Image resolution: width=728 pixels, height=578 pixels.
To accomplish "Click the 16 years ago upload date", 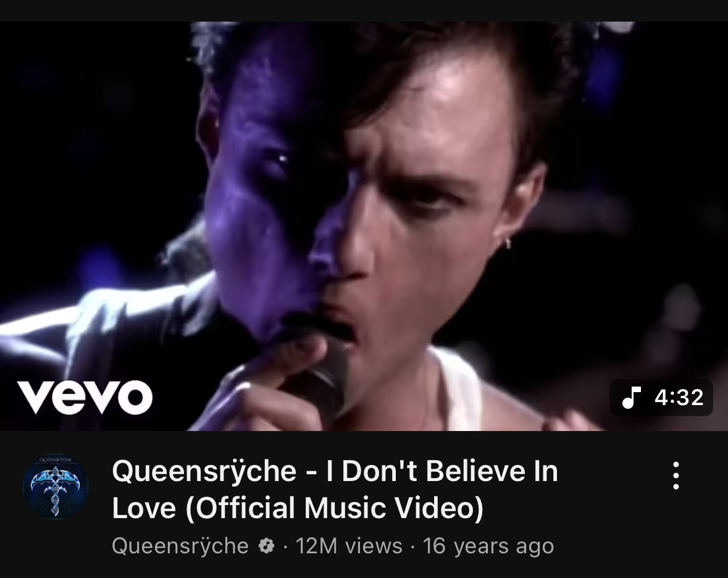I will tap(488, 546).
